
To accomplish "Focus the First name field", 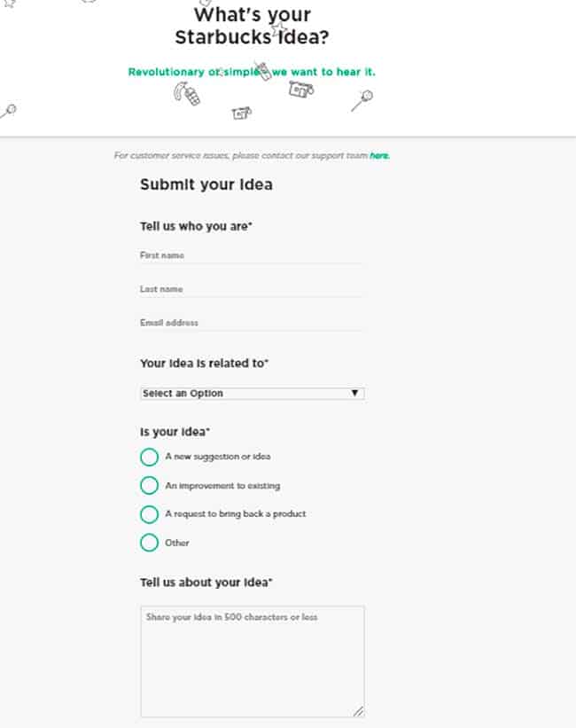I will (x=252, y=256).
